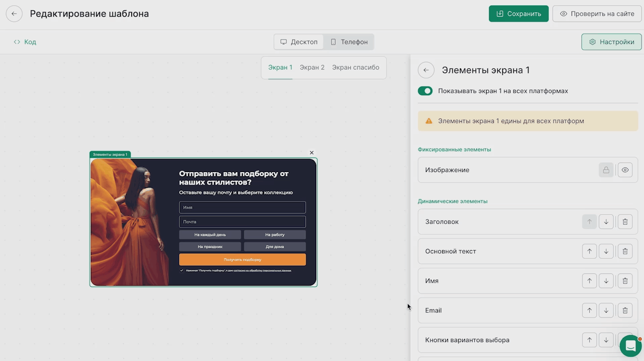Viewport: 644px width, 361px height.
Task: Select the Экран спасибо tab
Action: coord(356,67)
